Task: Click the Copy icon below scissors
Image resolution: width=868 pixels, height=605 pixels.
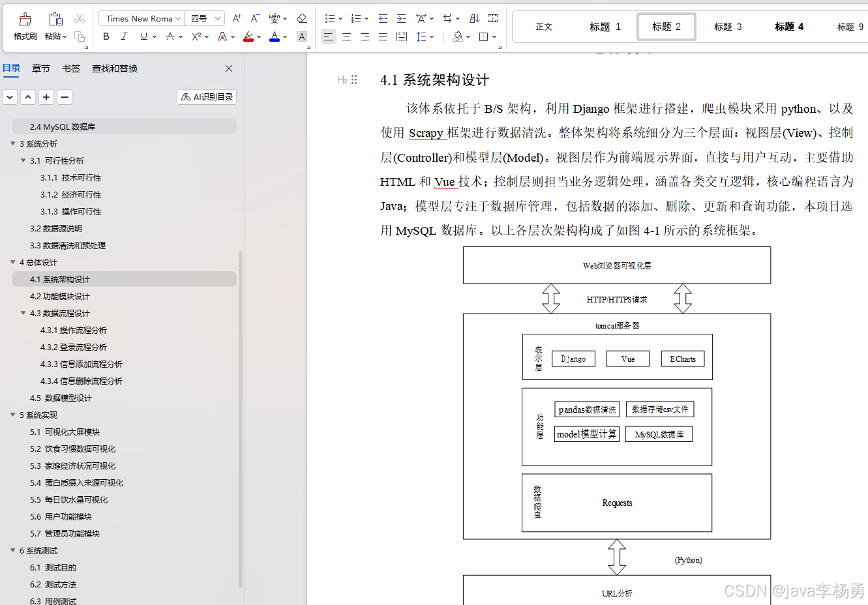Action: [80, 37]
